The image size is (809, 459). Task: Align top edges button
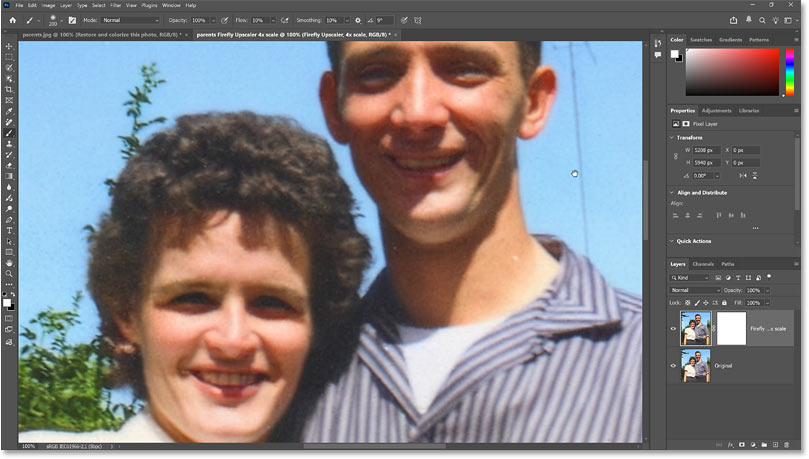pyautogui.click(x=719, y=216)
